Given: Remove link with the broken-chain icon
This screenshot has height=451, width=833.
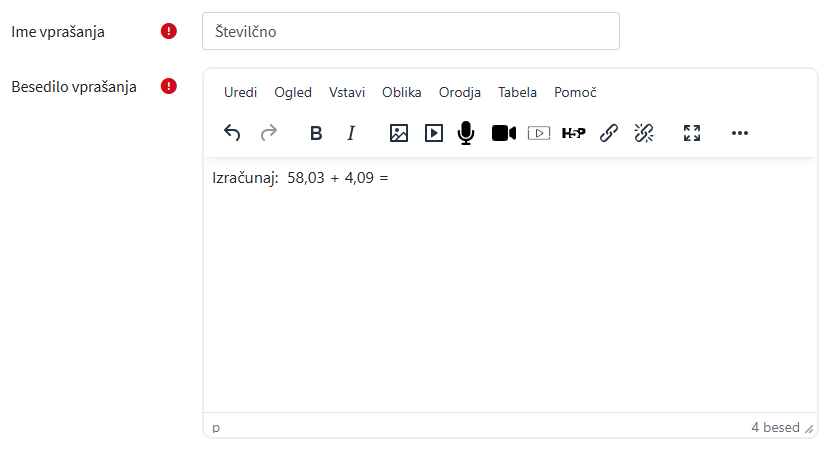Looking at the screenshot, I should [x=644, y=133].
